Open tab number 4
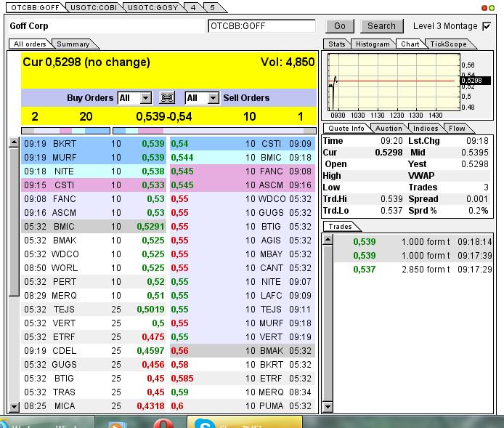The image size is (504, 428). 193,8
